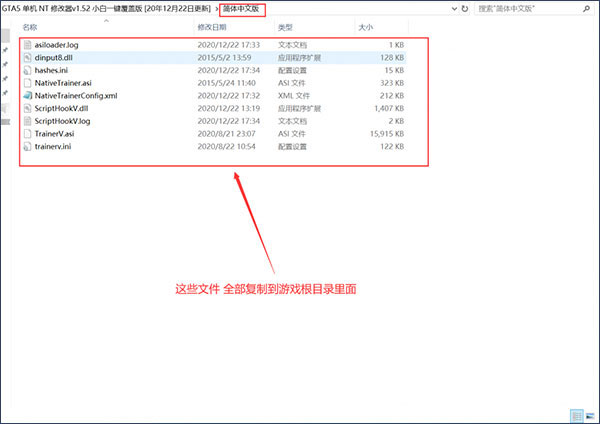
Task: Click the 212 KB size cell
Action: coord(392,96)
